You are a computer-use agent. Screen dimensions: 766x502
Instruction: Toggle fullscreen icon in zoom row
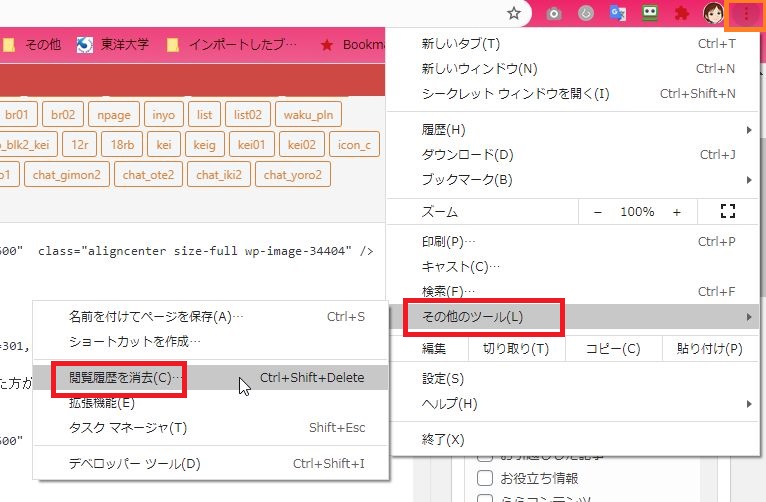[x=727, y=211]
